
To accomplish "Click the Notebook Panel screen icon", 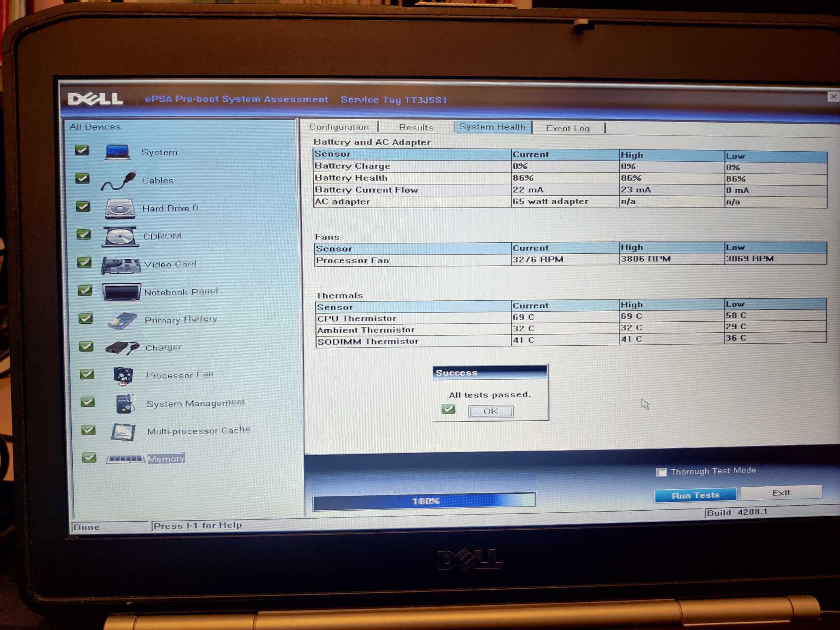I will (121, 292).
